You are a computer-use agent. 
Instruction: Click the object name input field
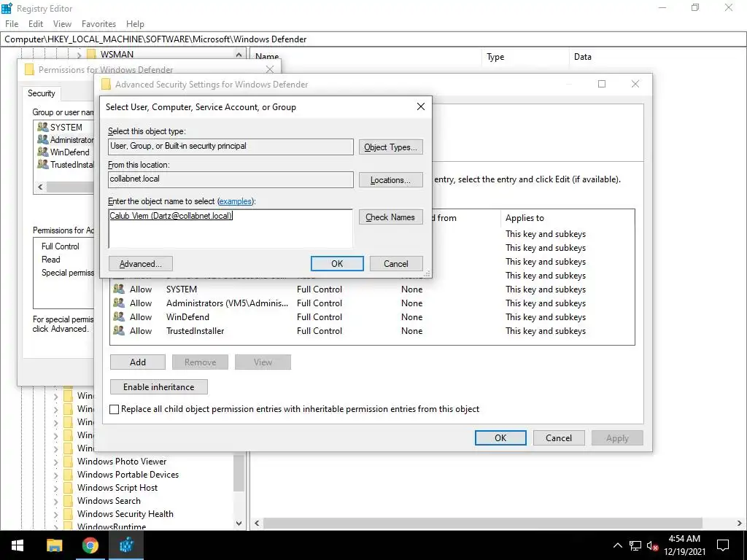[x=231, y=228]
